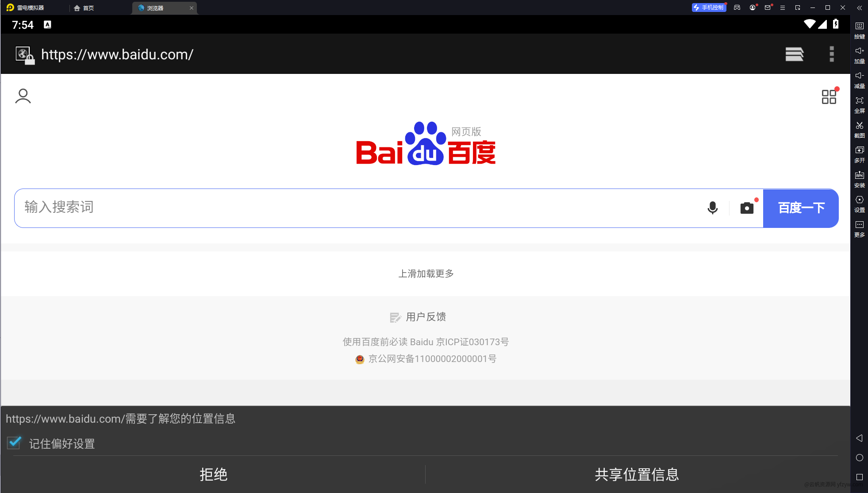Image resolution: width=868 pixels, height=493 pixels.
Task: Click the Android back triangle button
Action: (859, 438)
